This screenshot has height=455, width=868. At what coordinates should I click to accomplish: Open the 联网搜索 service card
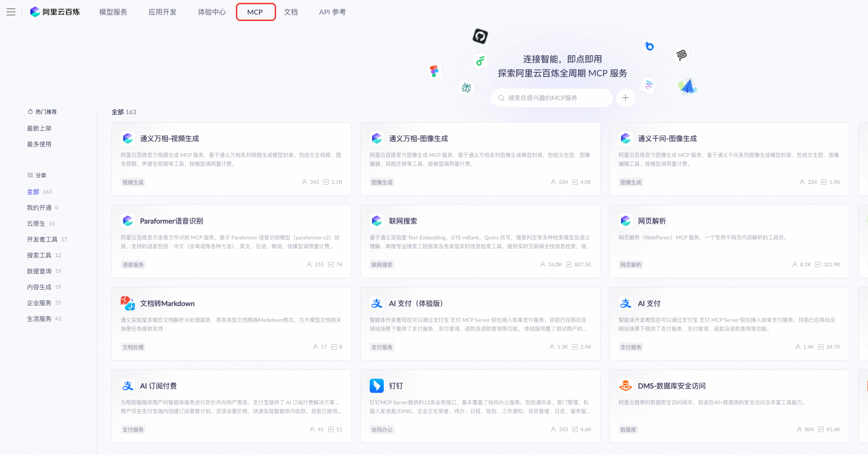[480, 241]
